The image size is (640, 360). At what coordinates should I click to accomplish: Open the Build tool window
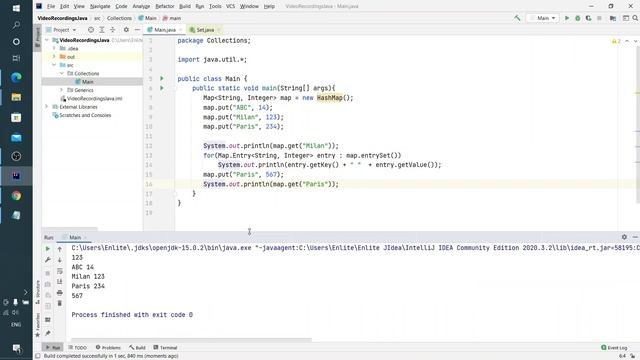click(138, 347)
